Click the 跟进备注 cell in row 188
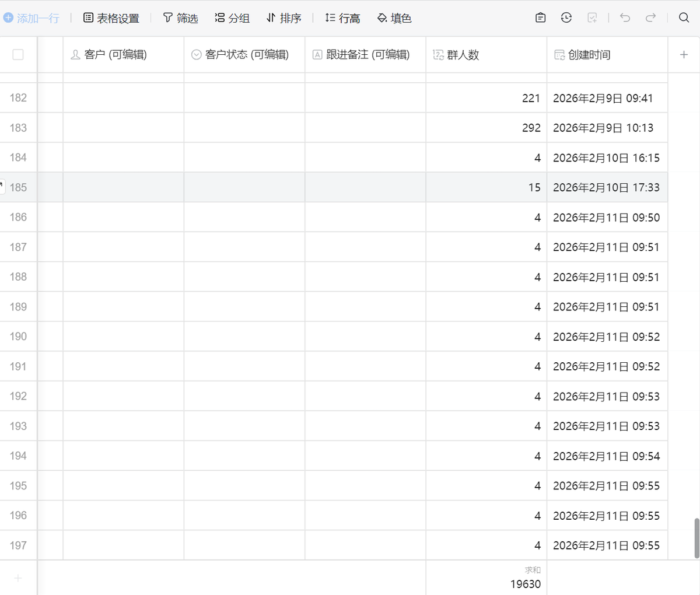700x595 pixels. [x=365, y=276]
